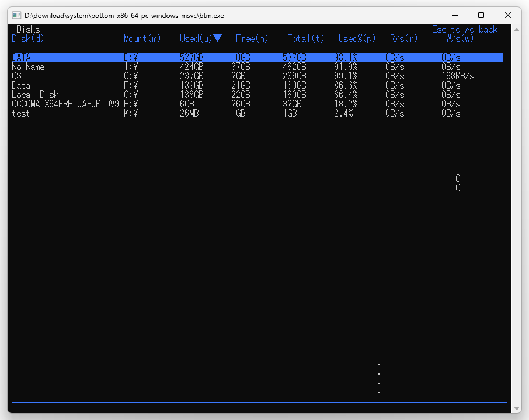Image resolution: width=529 pixels, height=420 pixels.
Task: Select the DATA disk row
Action: point(257,57)
